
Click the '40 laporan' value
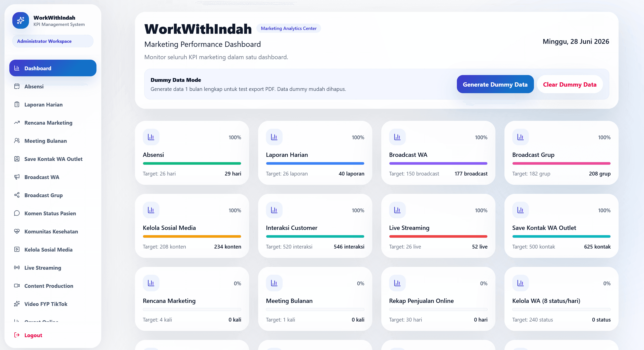click(351, 173)
